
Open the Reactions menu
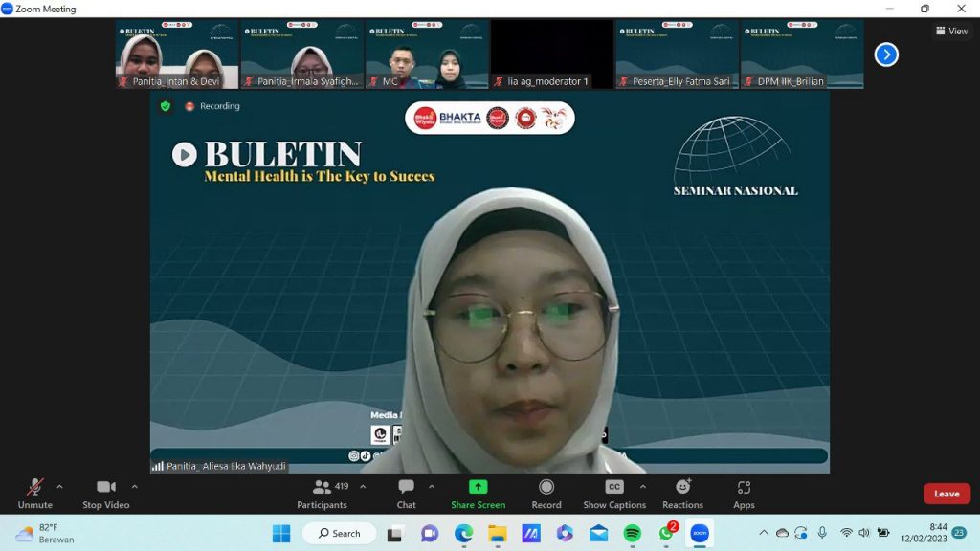pyautogui.click(x=682, y=494)
